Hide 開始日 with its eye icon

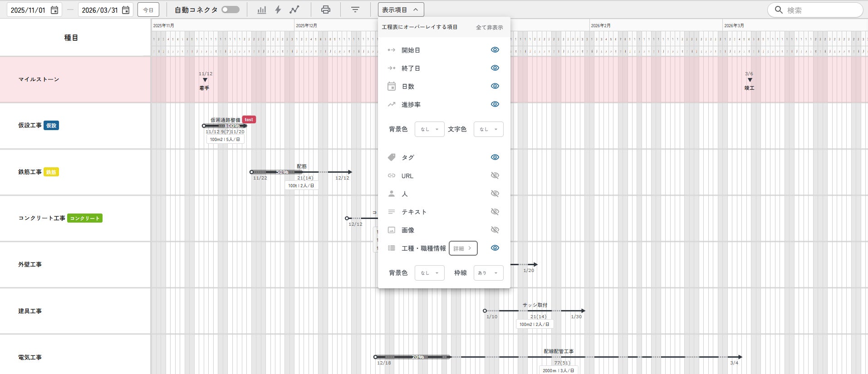(495, 50)
